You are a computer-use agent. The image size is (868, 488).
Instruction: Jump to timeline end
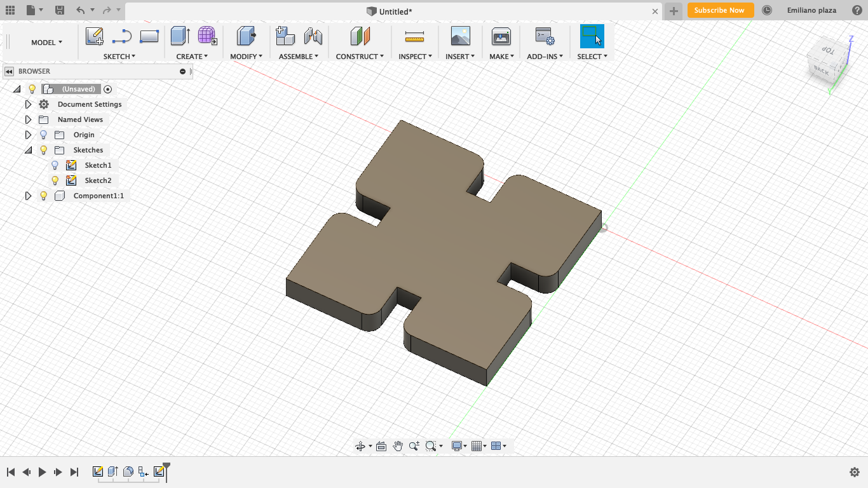74,472
